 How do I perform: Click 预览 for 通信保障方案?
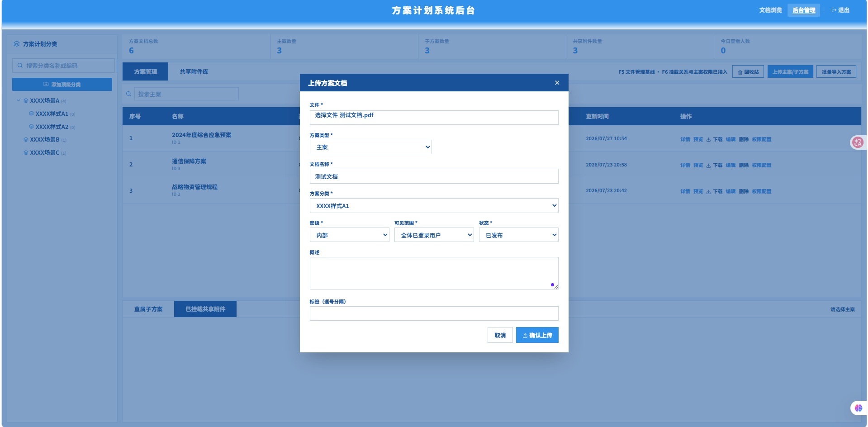point(698,165)
